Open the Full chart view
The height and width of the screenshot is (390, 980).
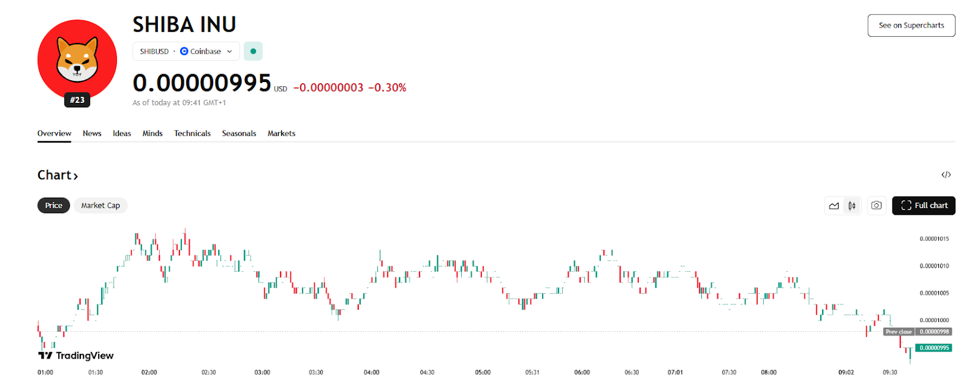pyautogui.click(x=924, y=206)
